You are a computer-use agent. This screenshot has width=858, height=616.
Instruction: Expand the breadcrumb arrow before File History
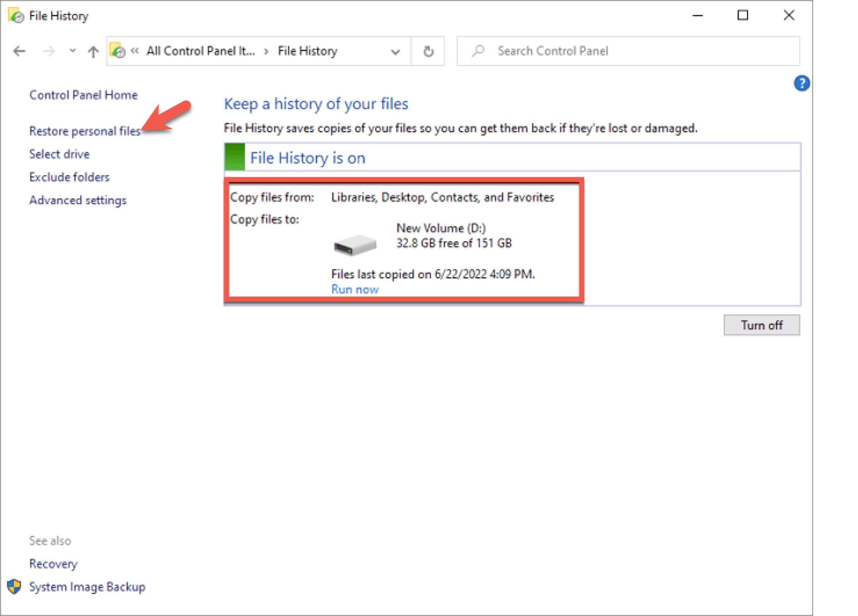(266, 51)
